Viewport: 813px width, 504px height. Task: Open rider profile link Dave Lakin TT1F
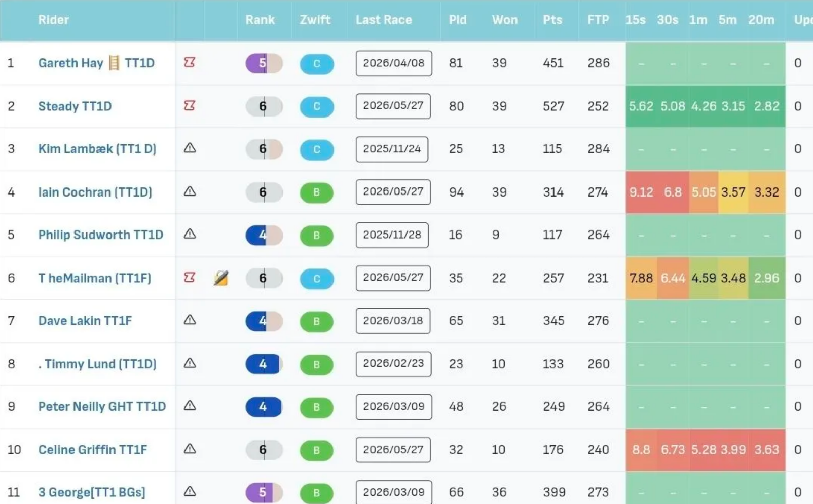click(x=85, y=321)
